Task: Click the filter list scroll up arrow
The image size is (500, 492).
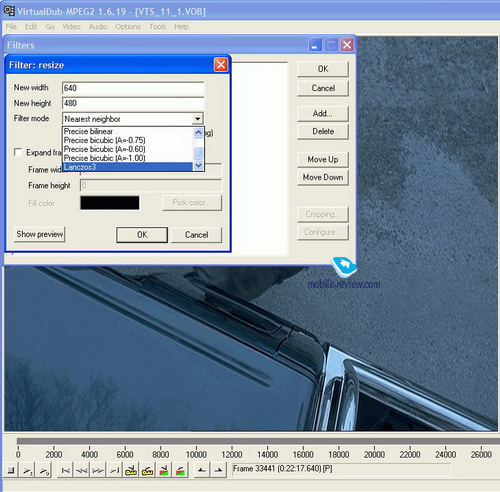Action: (x=198, y=132)
